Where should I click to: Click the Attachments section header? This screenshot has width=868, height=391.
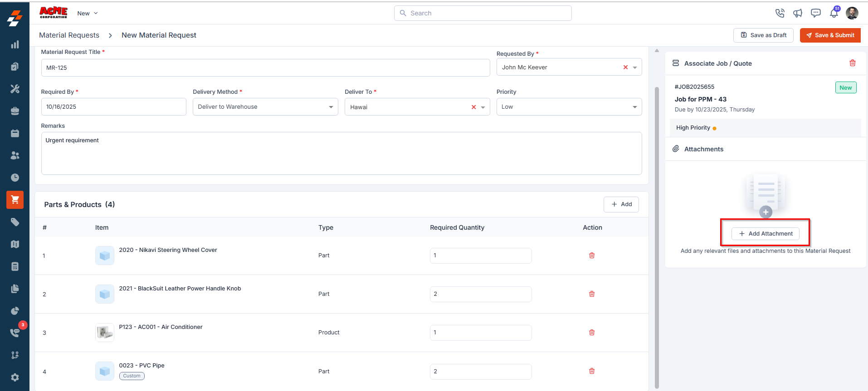pos(704,149)
